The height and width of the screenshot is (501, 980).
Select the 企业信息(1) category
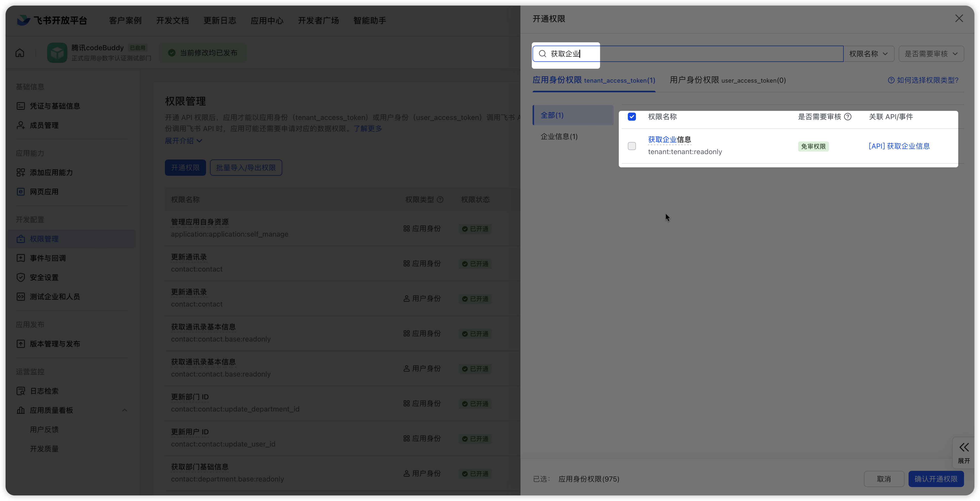(559, 137)
